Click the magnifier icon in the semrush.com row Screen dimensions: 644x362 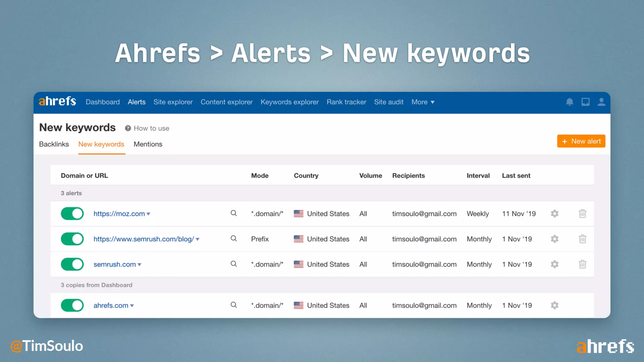click(234, 264)
